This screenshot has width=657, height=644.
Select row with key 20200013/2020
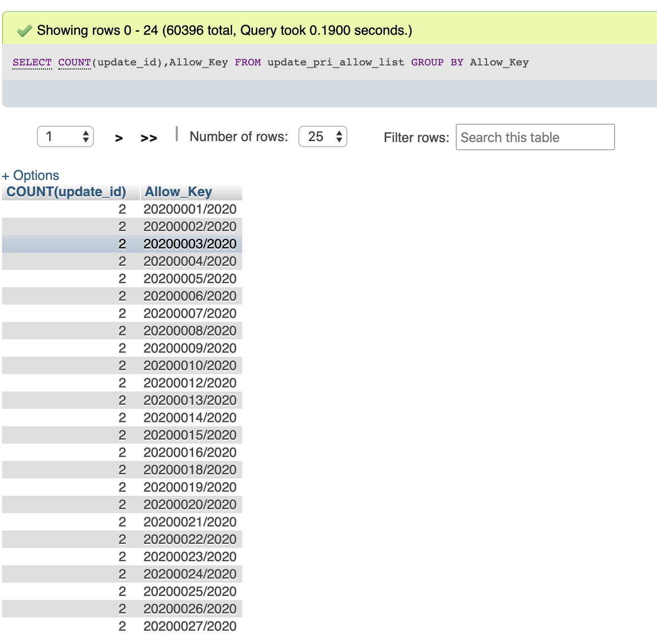pyautogui.click(x=122, y=400)
